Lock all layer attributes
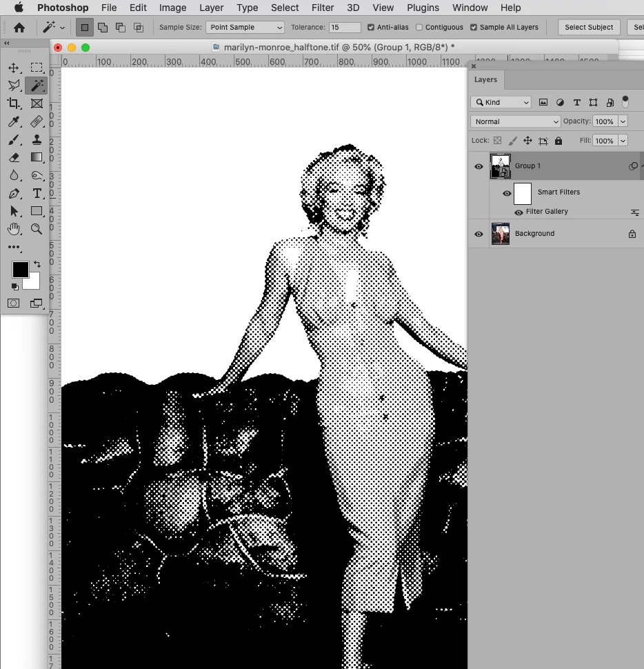Screen dimensions: 644x669 [x=559, y=141]
